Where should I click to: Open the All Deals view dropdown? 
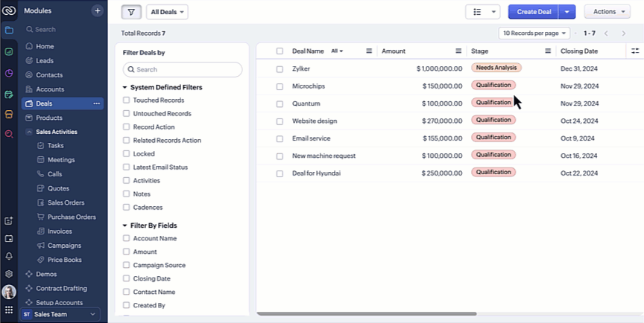coord(167,12)
